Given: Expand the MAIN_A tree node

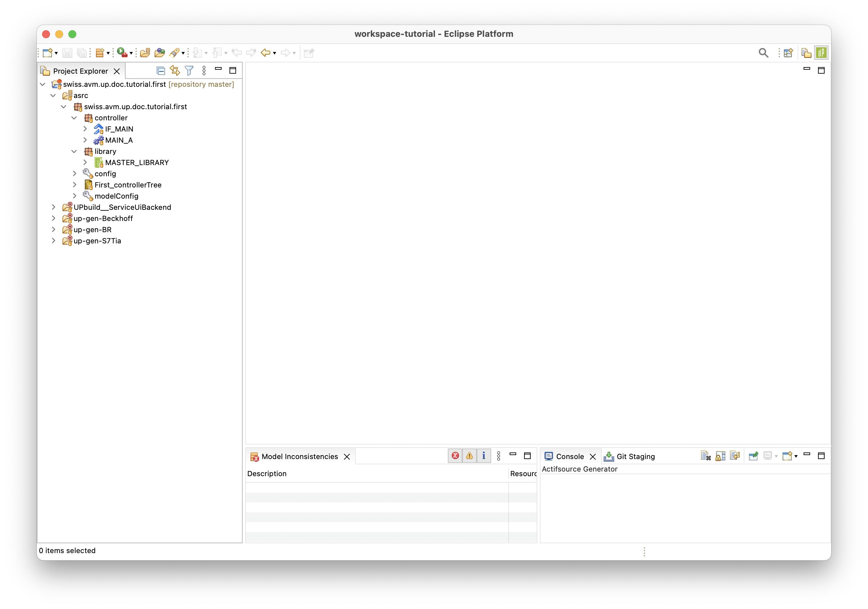Looking at the screenshot, I should pyautogui.click(x=85, y=140).
